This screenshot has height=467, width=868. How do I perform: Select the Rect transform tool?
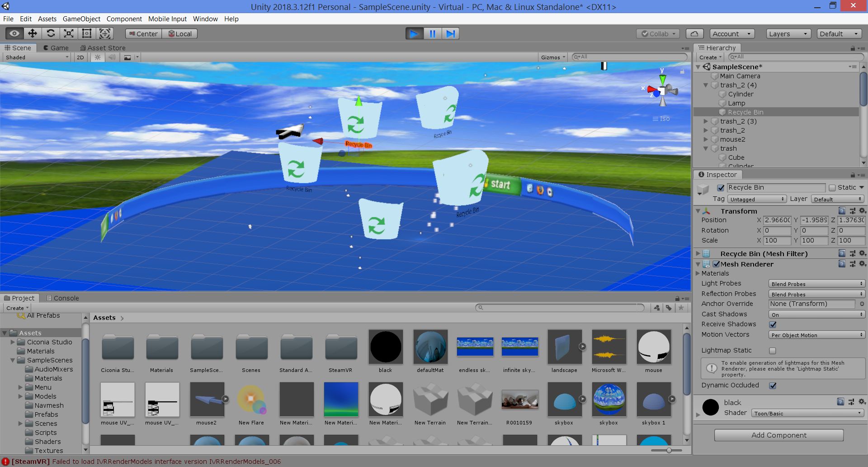pos(87,33)
